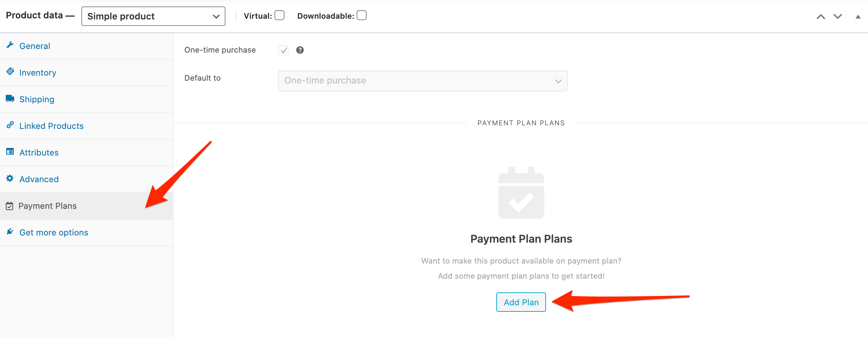Open the Simple product type dropdown
Image resolution: width=868 pixels, height=337 pixels.
pyautogui.click(x=153, y=16)
